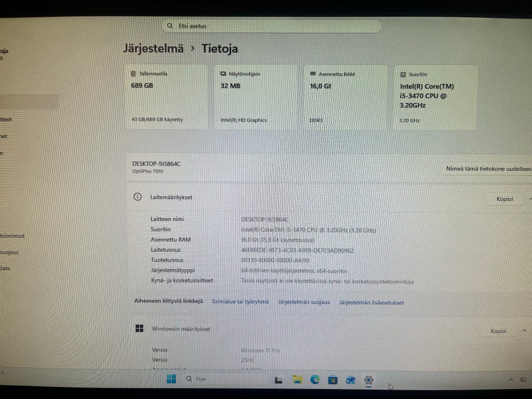532x399 pixels.
Task: Select the sidebar item ending in date
Action: point(5,268)
